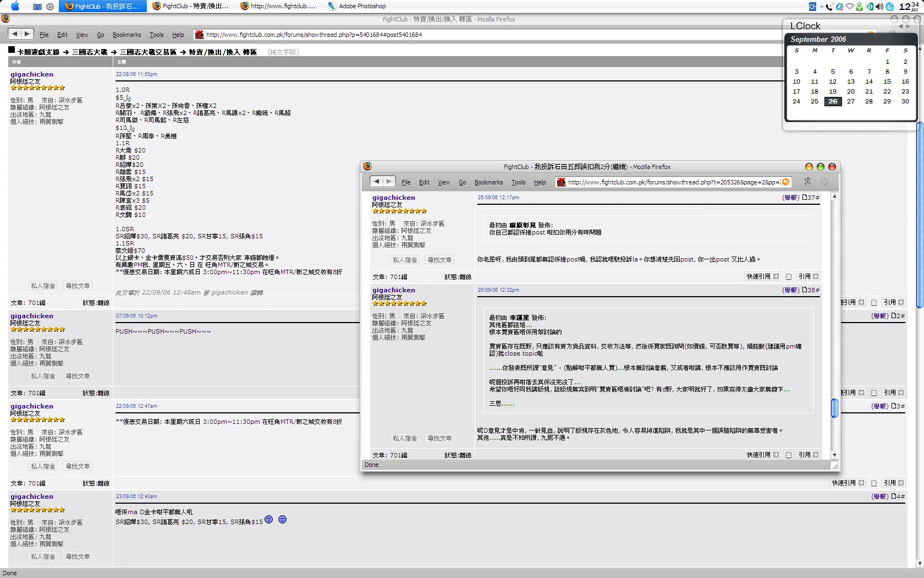Click the post 2# permalink in rear window
Viewport: 924px width, 578px height.
click(898, 316)
